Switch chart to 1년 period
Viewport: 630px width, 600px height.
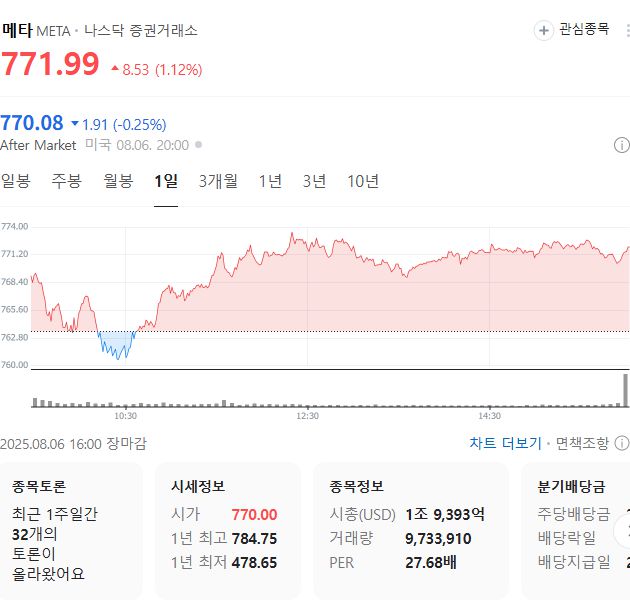pyautogui.click(x=270, y=181)
